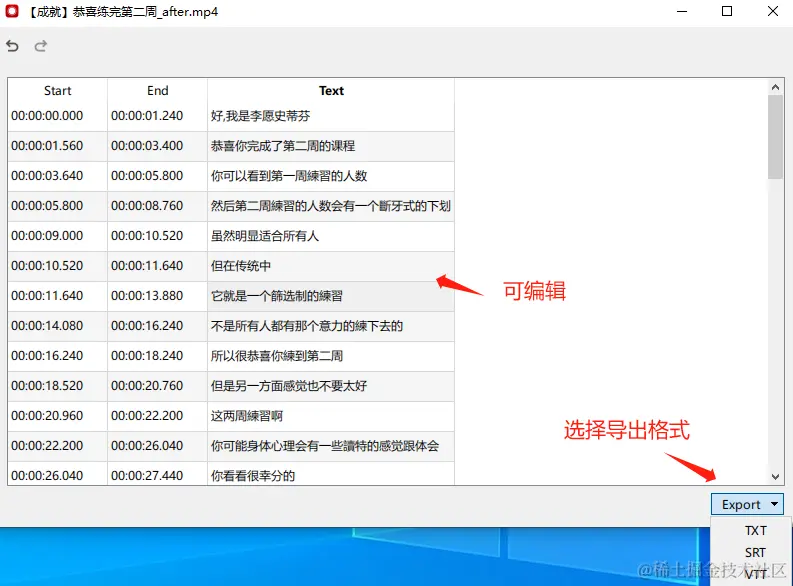
Task: Edit text '你可以看到第一周練習的人数'
Action: click(331, 176)
